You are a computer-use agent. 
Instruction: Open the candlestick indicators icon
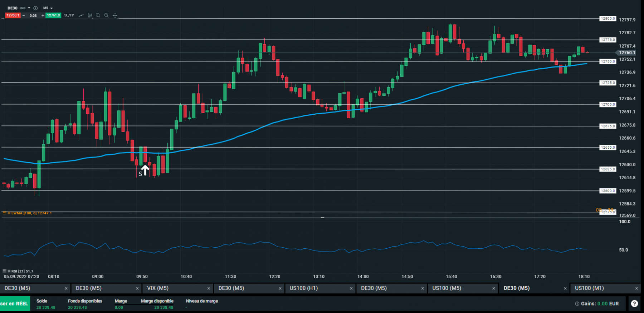pyautogui.click(x=90, y=15)
